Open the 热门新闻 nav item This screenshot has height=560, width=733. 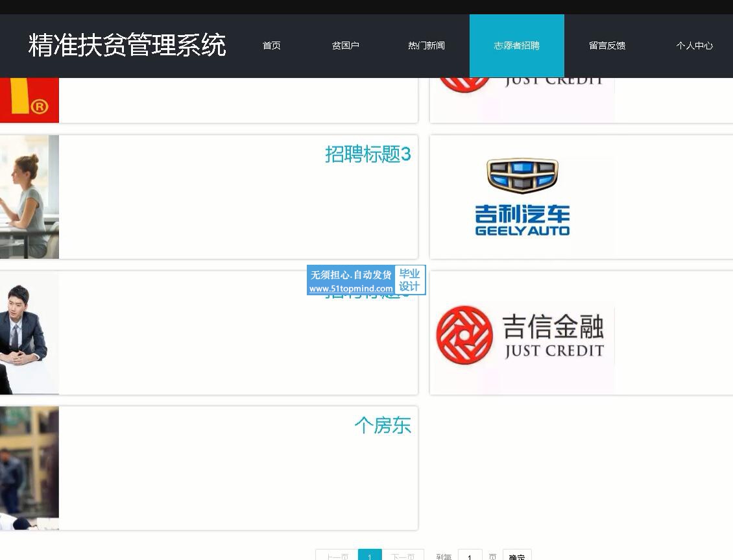pyautogui.click(x=426, y=45)
